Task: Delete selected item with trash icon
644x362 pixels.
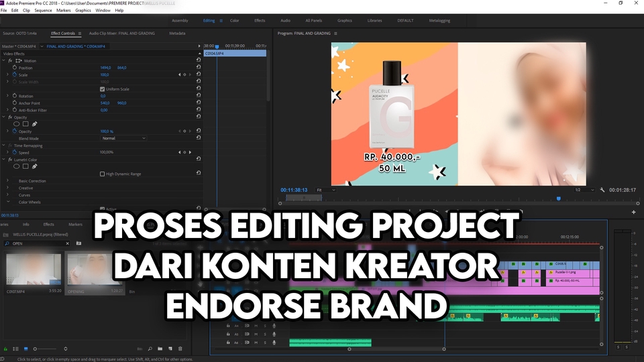Action: pyautogui.click(x=180, y=349)
